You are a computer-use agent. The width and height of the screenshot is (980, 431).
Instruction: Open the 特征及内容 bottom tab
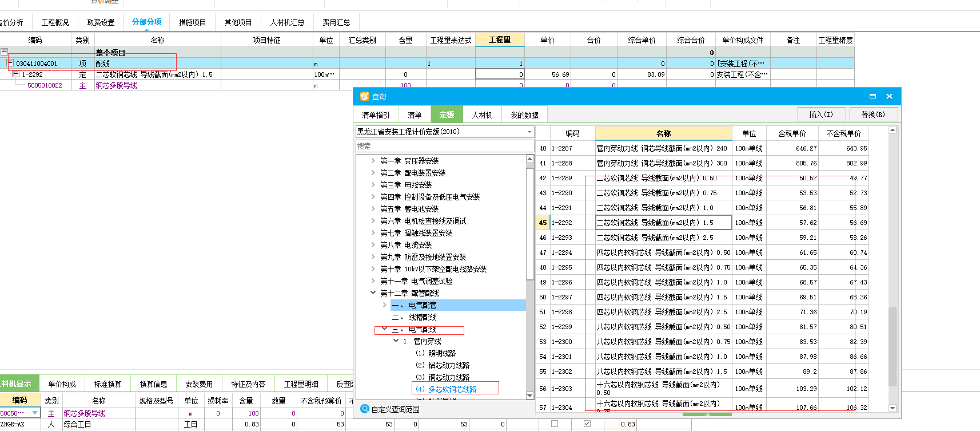pyautogui.click(x=248, y=384)
